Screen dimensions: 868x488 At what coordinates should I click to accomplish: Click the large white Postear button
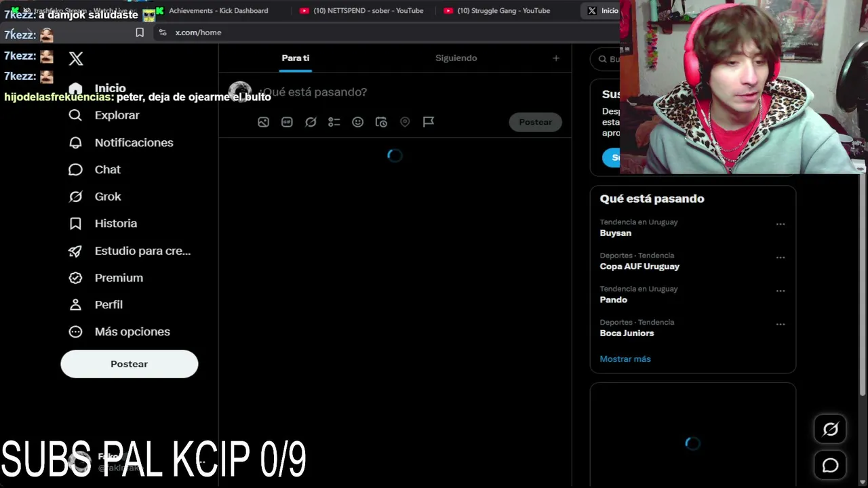click(130, 364)
